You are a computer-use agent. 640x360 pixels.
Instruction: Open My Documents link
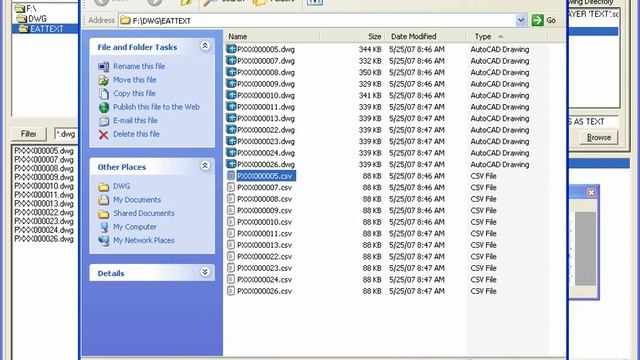(x=137, y=200)
